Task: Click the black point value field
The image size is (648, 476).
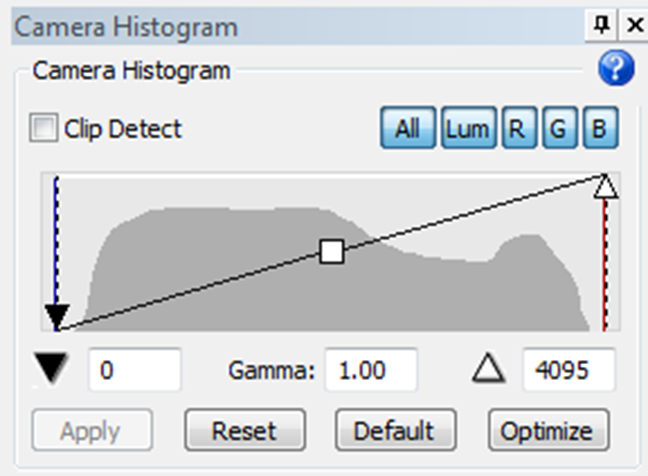Action: tap(134, 371)
